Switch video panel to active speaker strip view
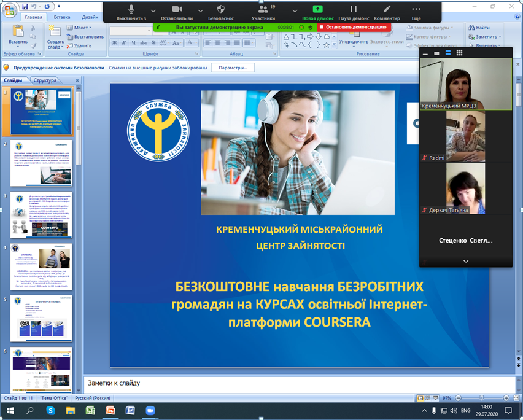523x420 pixels. (448, 53)
